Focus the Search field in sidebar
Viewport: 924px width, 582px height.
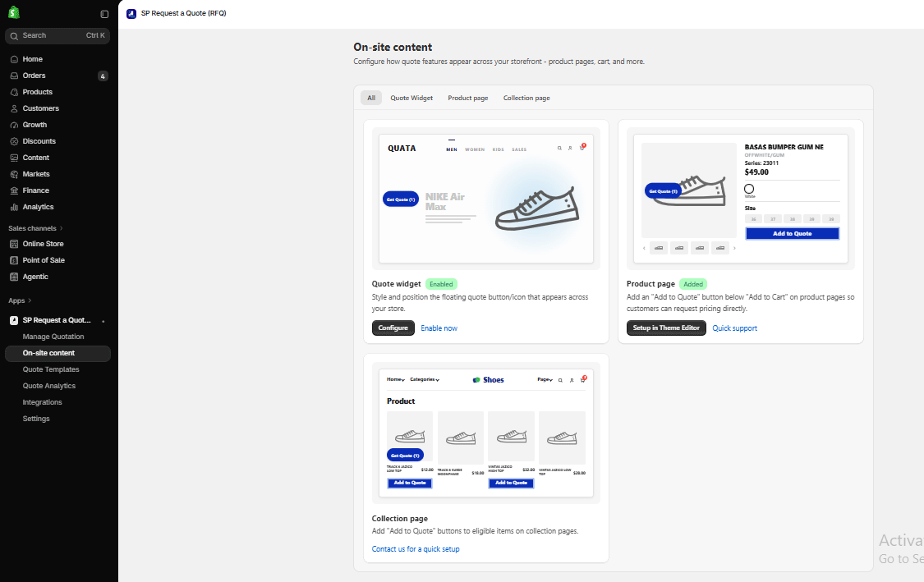(x=57, y=36)
